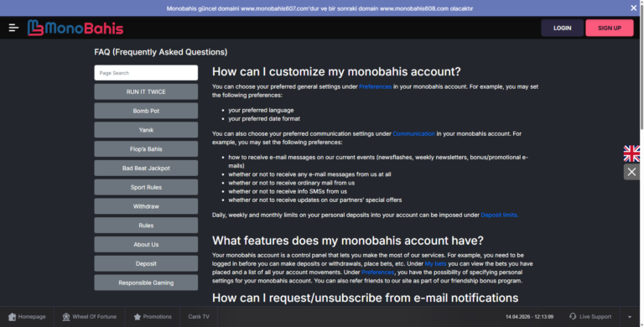644x327 pixels.
Task: Open the Responsible Gaming section
Action: (x=146, y=283)
